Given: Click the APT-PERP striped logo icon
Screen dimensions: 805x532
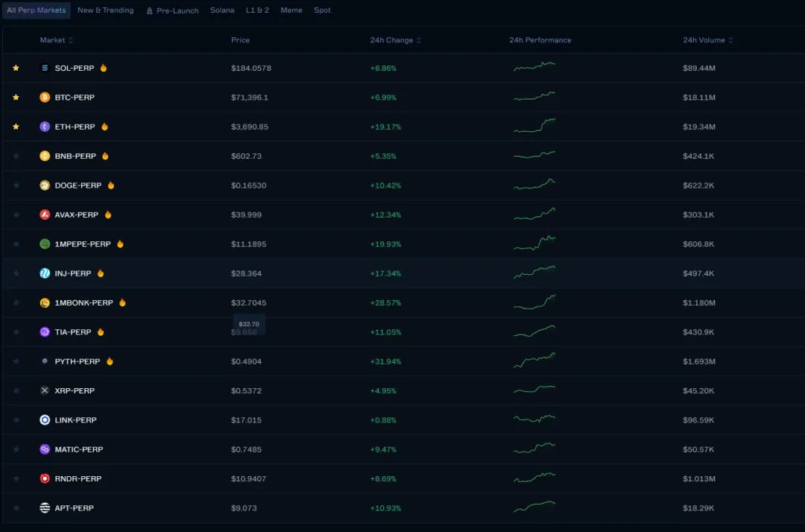Looking at the screenshot, I should pyautogui.click(x=45, y=508).
